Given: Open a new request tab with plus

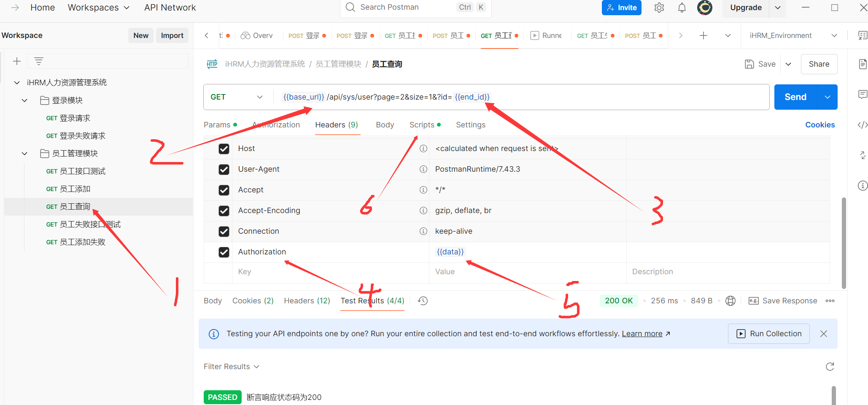Looking at the screenshot, I should [704, 35].
